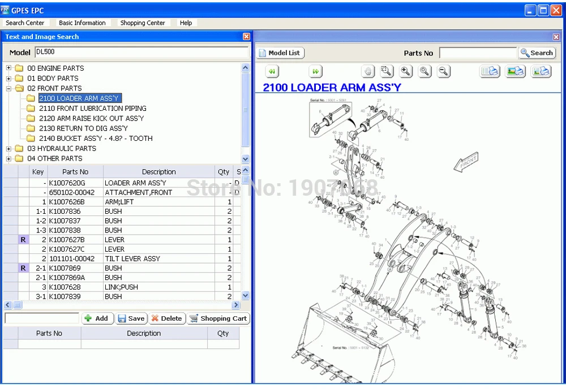The height and width of the screenshot is (392, 566).
Task: Select the zoom-to-area magnifier tool
Action: pyautogui.click(x=387, y=71)
